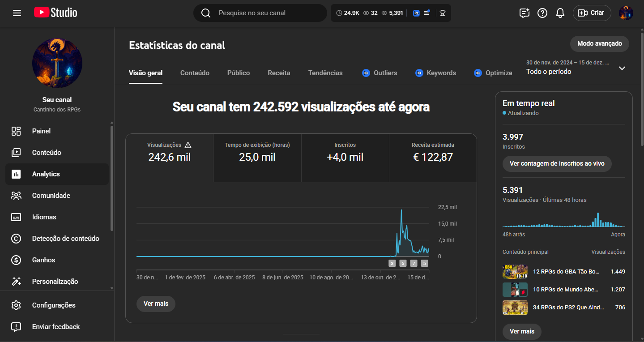Open Personalização in the sidebar
The image size is (644, 342).
57,282
